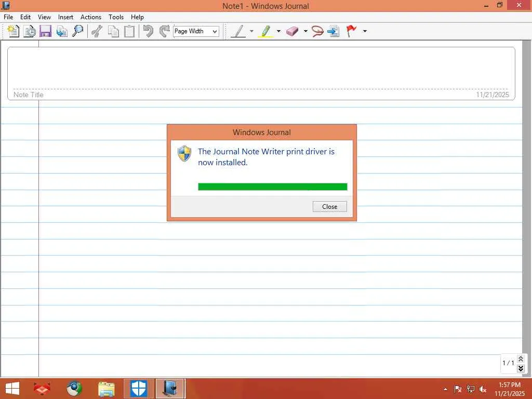The width and height of the screenshot is (532, 399).
Task: Click the network tray icon
Action: coord(470,389)
